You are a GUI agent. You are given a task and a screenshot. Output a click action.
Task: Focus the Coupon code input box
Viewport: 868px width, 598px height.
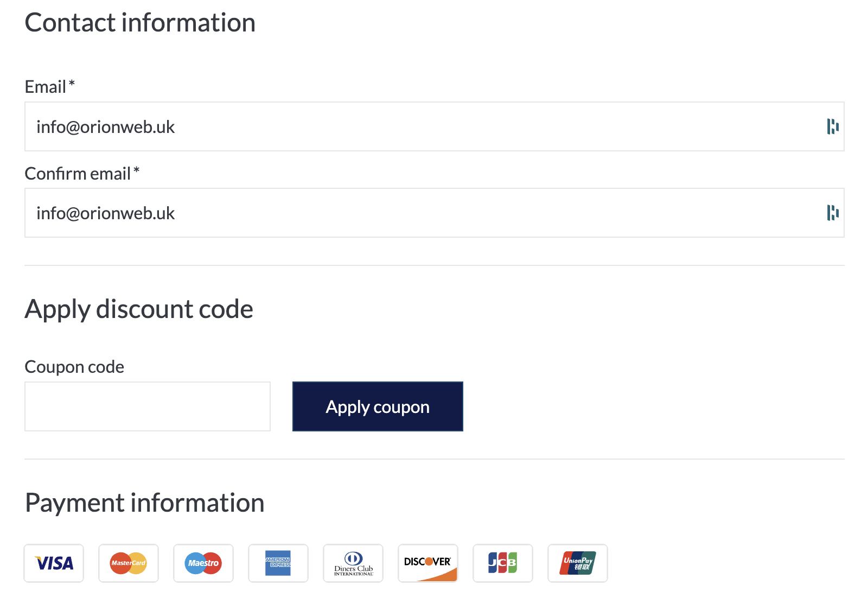[x=146, y=406]
